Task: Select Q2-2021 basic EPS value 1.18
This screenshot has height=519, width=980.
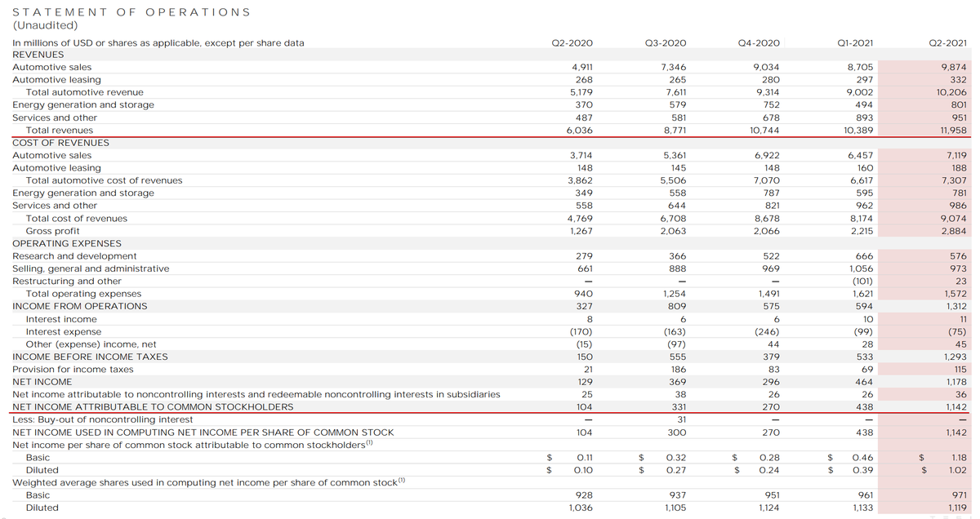Action: [960, 458]
